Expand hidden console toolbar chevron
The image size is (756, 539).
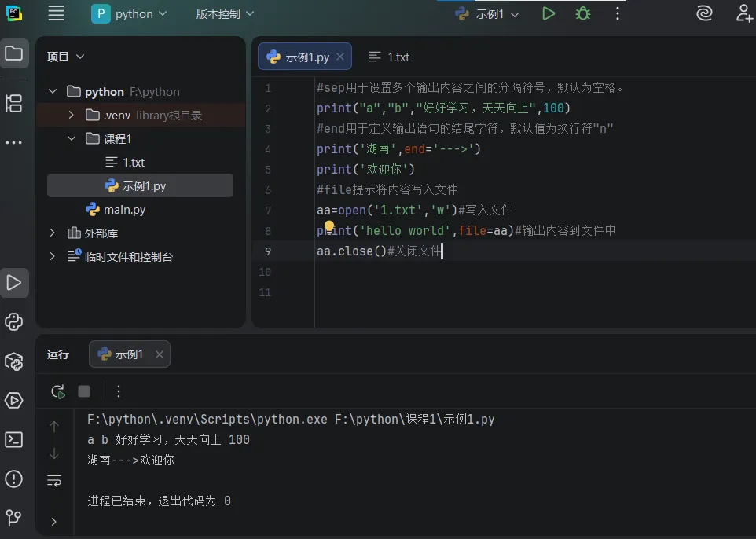coord(53,522)
